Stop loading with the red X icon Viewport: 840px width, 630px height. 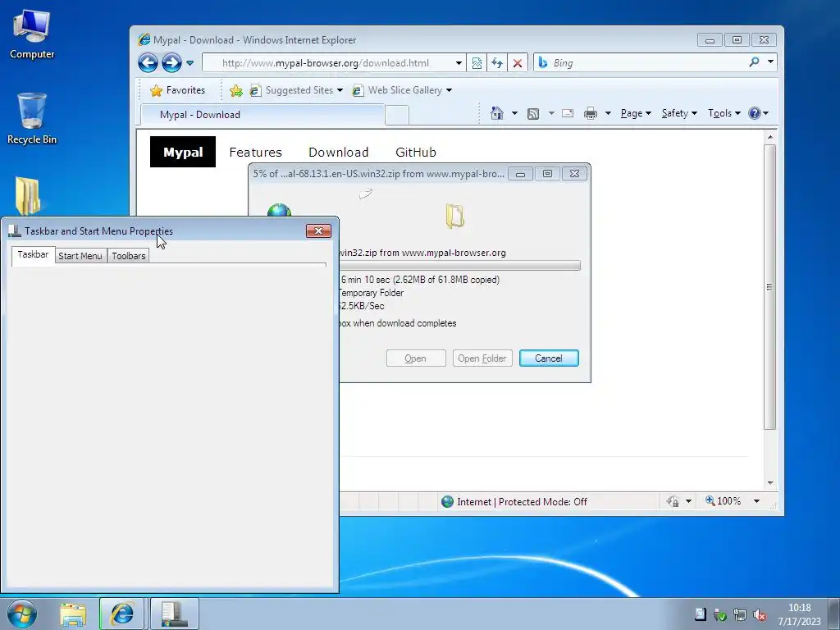point(518,62)
